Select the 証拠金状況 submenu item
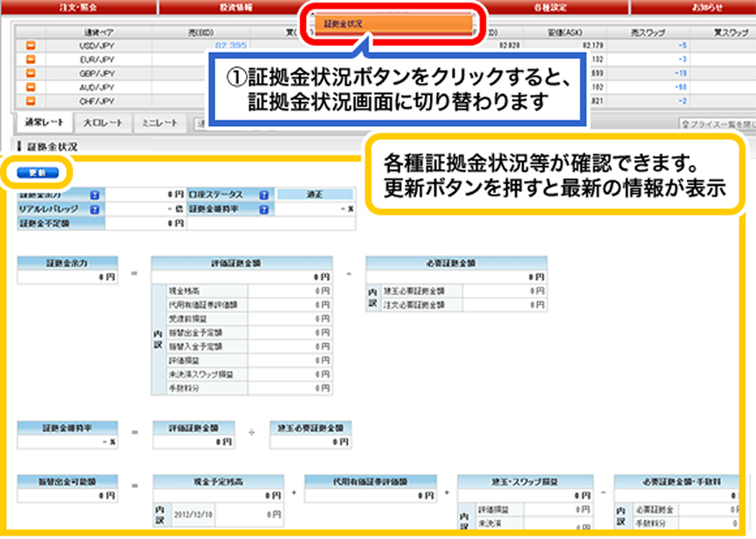Screen dimensions: 756x539 point(342,24)
